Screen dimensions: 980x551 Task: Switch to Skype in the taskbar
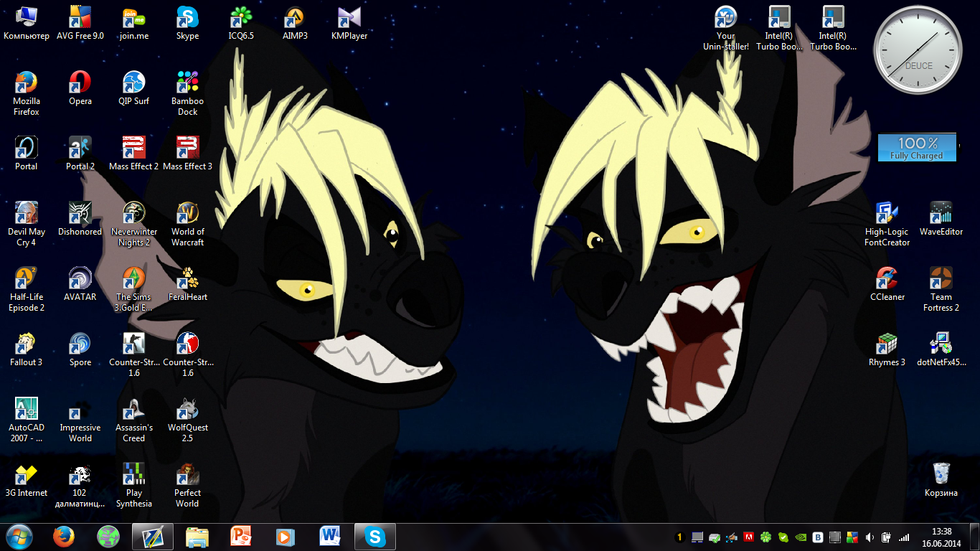(375, 537)
